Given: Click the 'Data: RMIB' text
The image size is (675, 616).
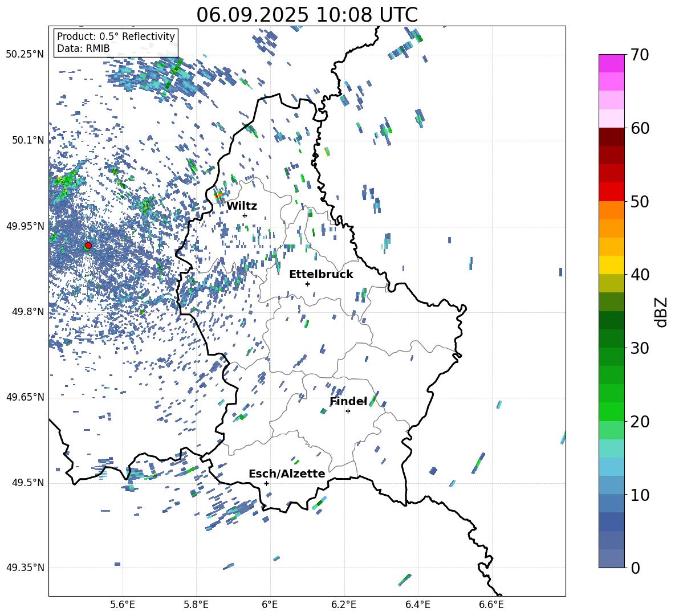Looking at the screenshot, I should (83, 48).
